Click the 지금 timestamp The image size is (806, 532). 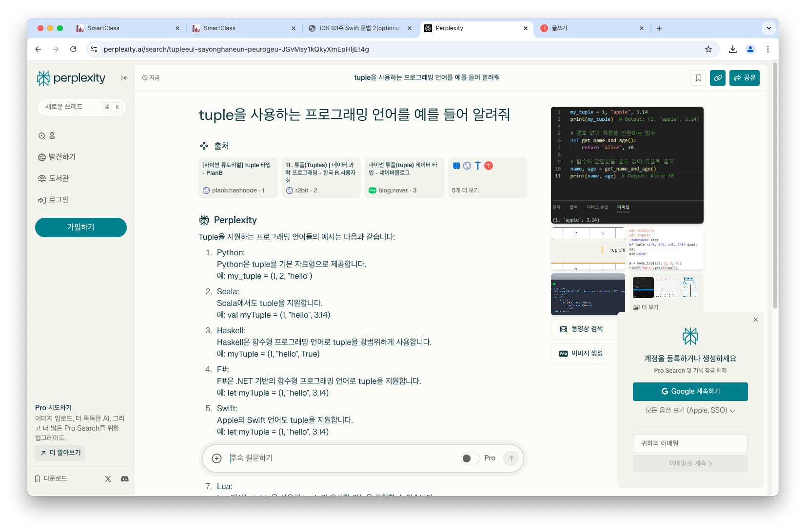pos(151,78)
